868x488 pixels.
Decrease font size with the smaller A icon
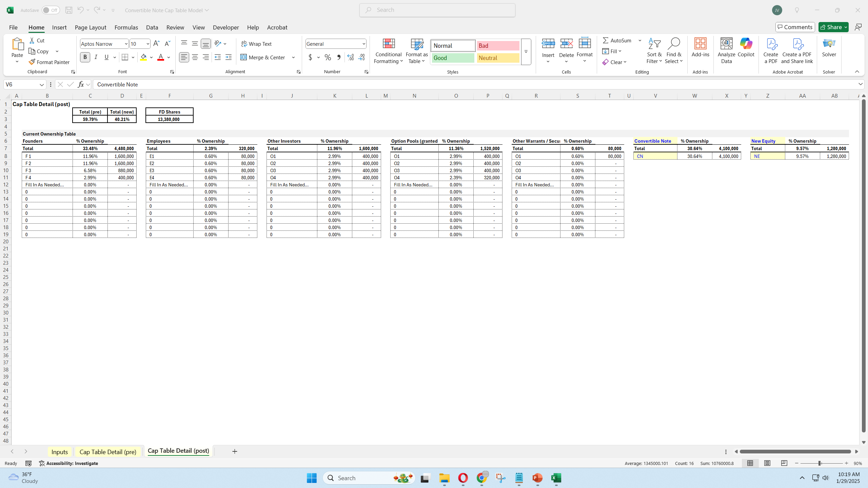pos(167,44)
